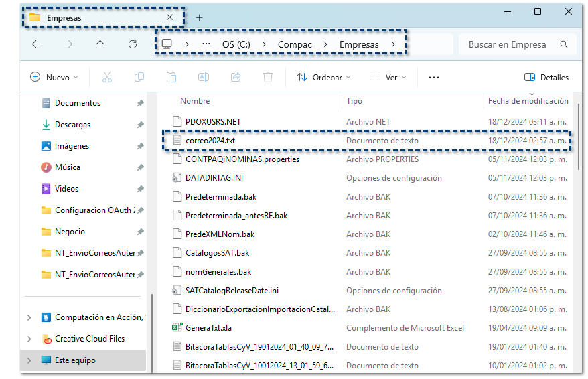Image resolution: width=588 pixels, height=379 pixels.
Task: Click the Rename icon in toolbar
Action: (x=204, y=78)
